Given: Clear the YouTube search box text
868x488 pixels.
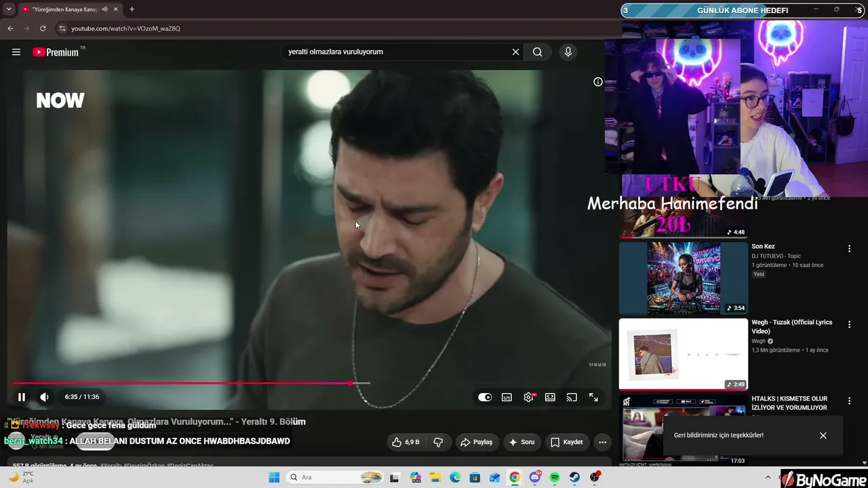Looking at the screenshot, I should 515,52.
